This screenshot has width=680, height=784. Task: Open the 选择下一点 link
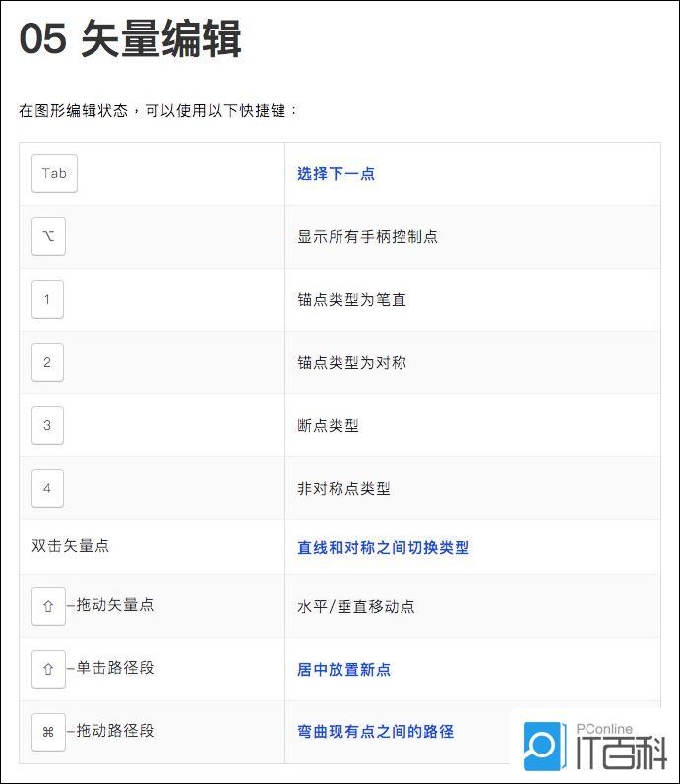tap(337, 174)
